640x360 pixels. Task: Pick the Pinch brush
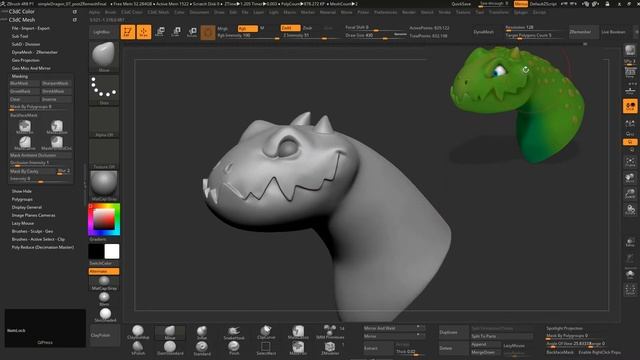pyautogui.click(x=234, y=348)
